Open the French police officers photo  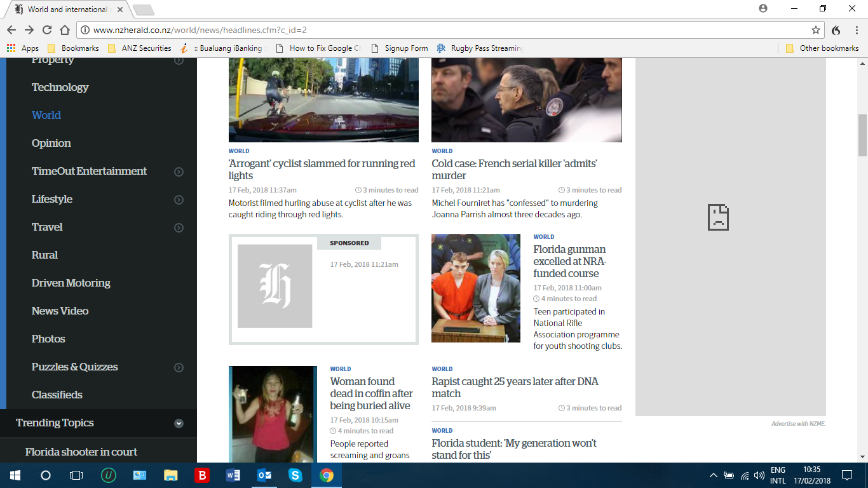[x=527, y=100]
